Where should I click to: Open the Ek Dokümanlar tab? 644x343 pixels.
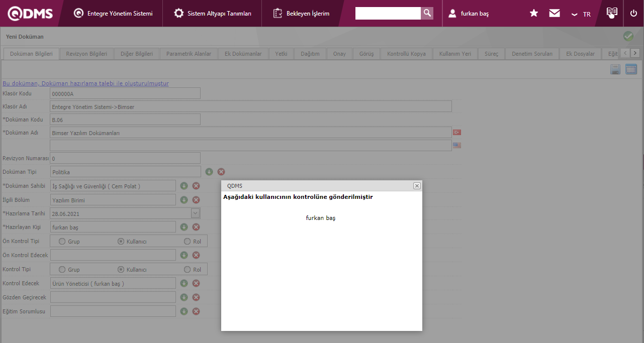(x=243, y=54)
